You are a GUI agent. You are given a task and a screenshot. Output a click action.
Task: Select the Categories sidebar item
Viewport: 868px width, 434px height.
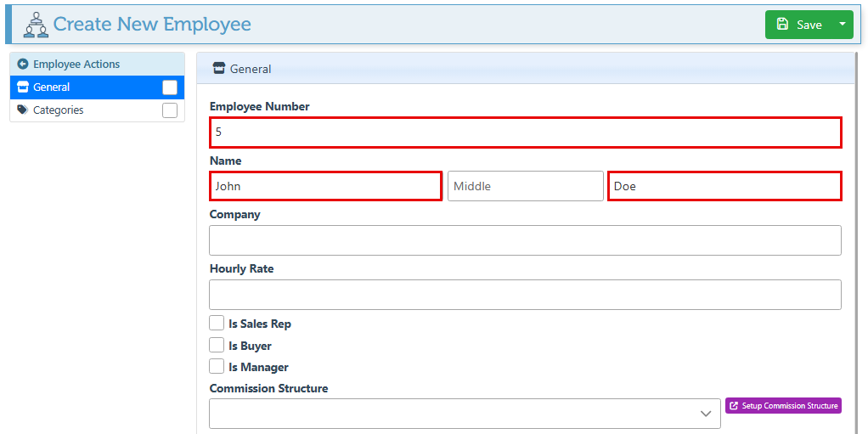pos(58,110)
